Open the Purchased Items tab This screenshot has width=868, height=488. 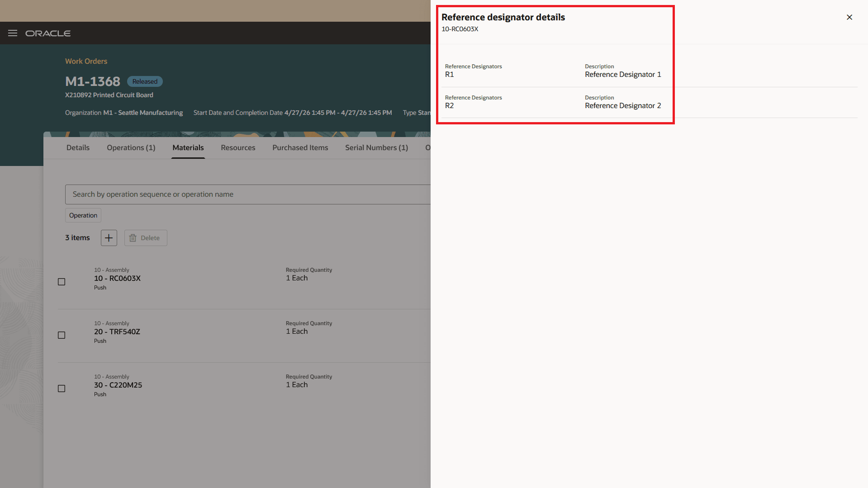300,147
